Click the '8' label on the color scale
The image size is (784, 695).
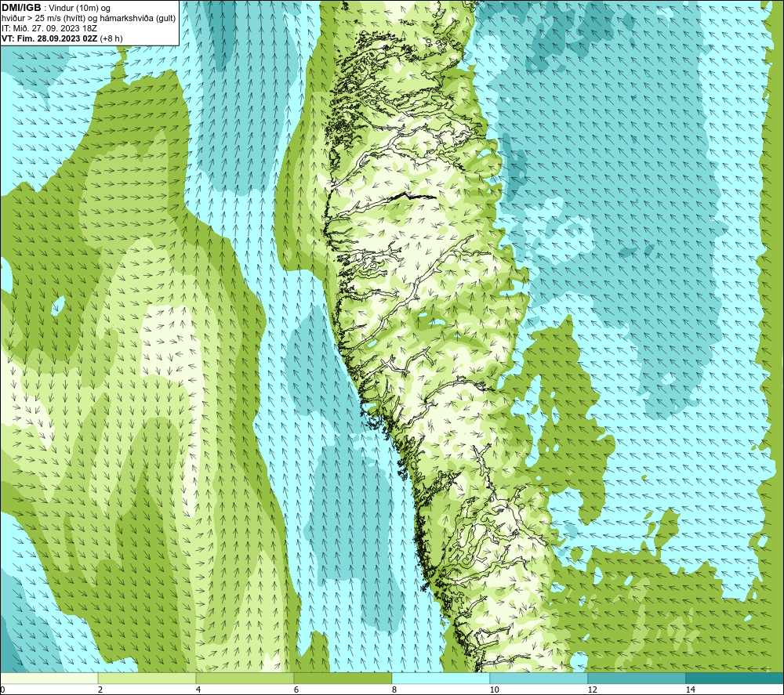pos(394,690)
